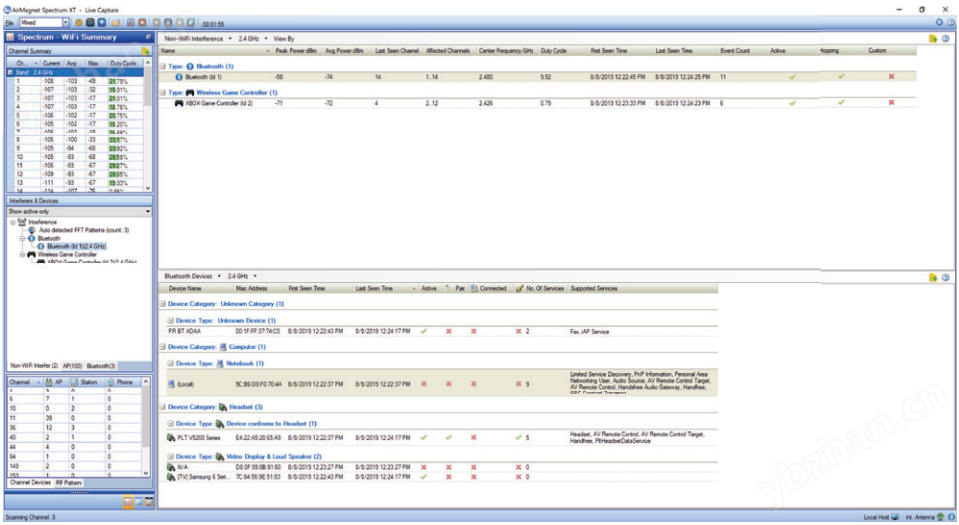Viewport: 959px width, 525px height.
Task: Open the File menu
Action: (9, 22)
